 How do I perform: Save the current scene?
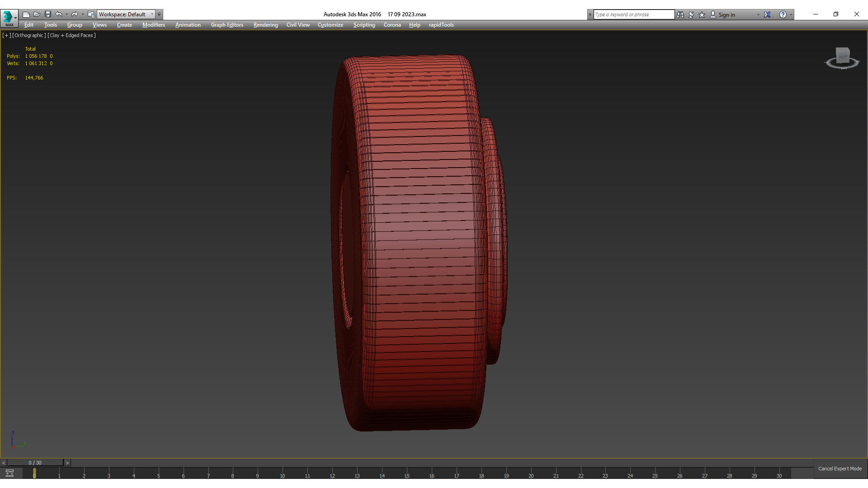[48, 14]
